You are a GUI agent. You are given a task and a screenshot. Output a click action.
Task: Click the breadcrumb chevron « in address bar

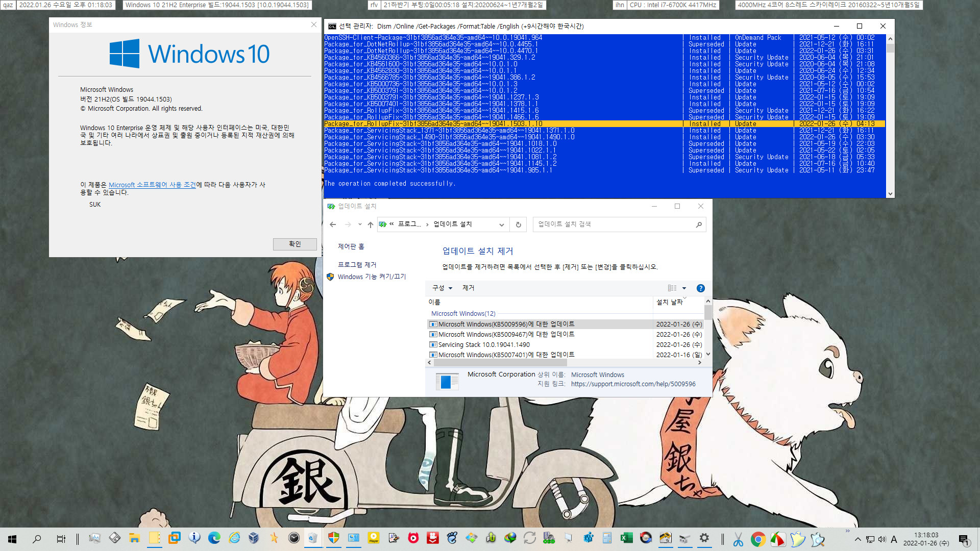pyautogui.click(x=391, y=224)
